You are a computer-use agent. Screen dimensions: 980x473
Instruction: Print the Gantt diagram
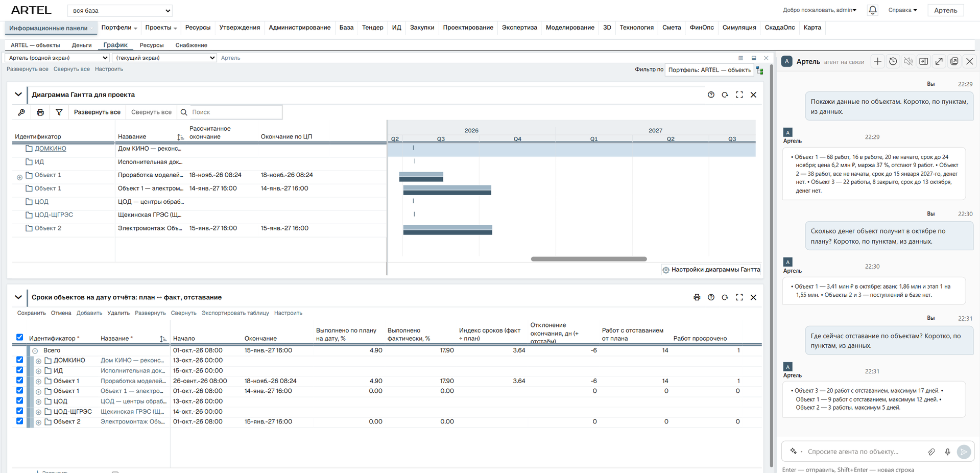click(x=40, y=112)
